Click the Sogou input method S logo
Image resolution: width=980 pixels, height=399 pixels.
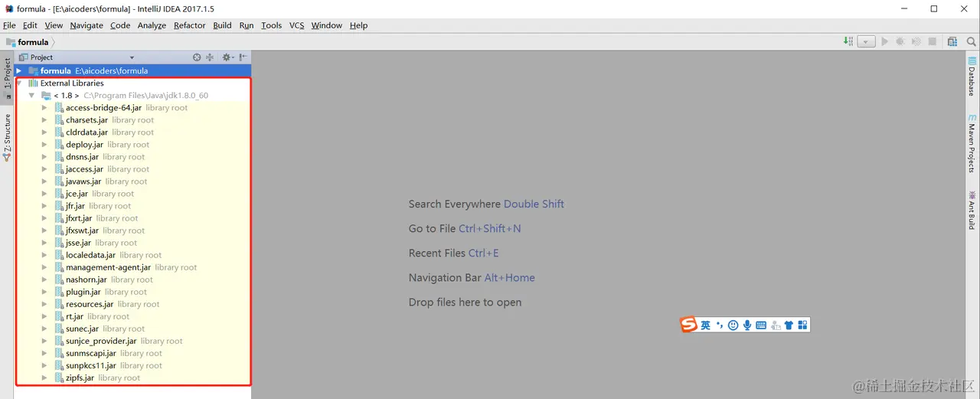[x=689, y=325]
